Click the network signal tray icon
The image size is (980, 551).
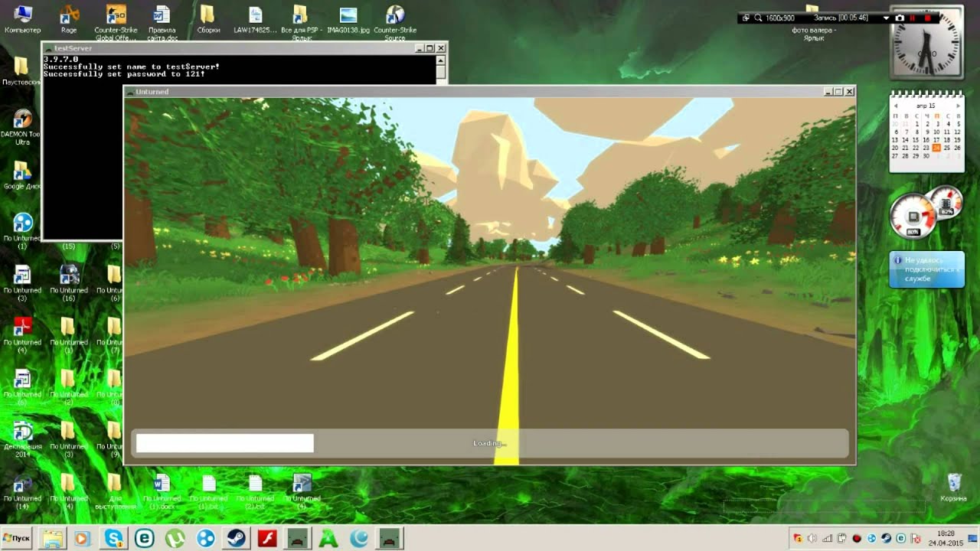pos(827,539)
